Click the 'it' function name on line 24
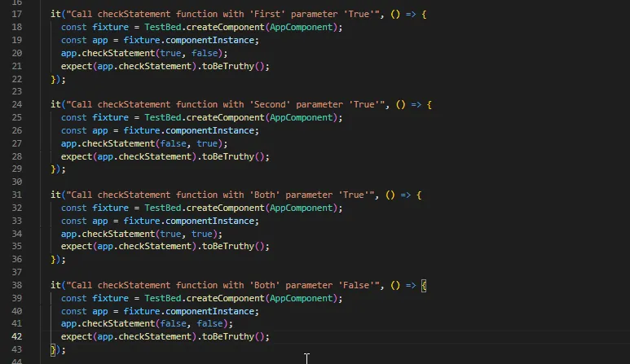The height and width of the screenshot is (364, 630). point(55,104)
